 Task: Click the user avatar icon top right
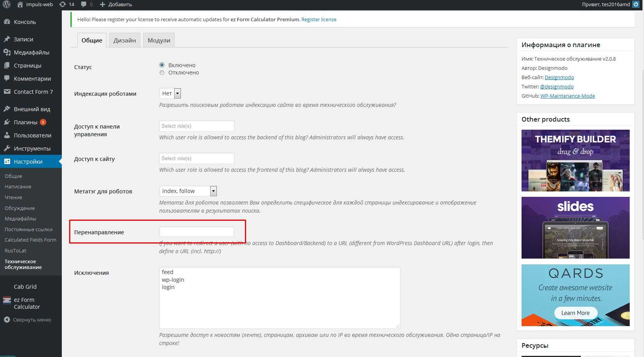point(636,4)
